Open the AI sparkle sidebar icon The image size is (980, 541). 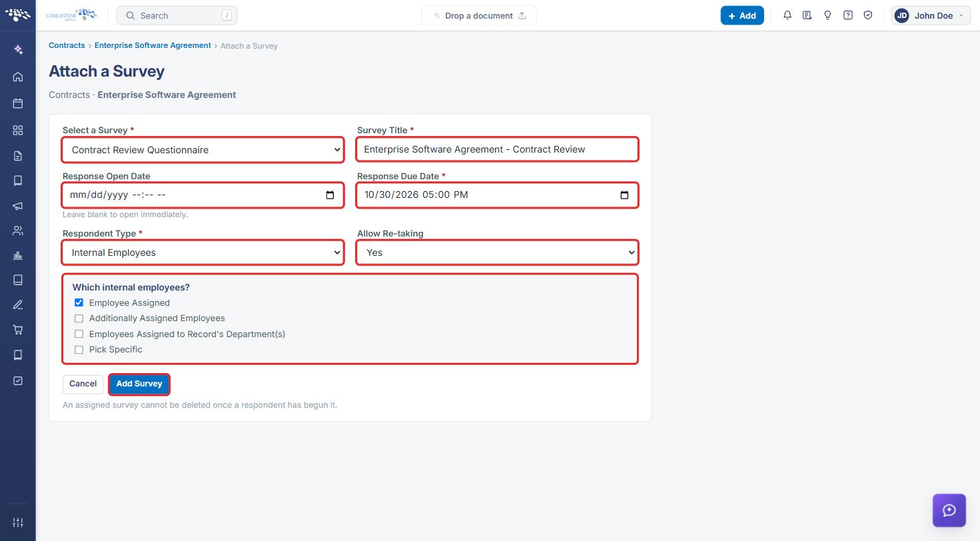tap(18, 50)
